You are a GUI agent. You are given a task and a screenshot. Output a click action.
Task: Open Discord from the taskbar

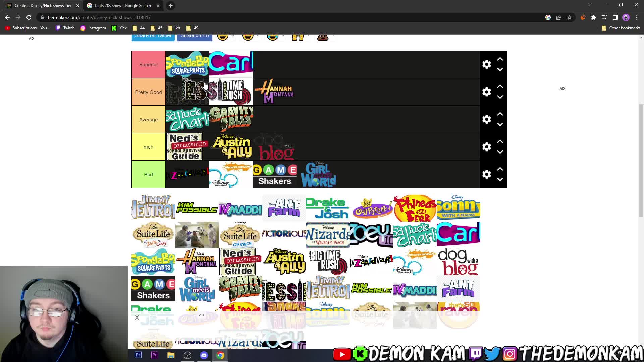coord(204,355)
